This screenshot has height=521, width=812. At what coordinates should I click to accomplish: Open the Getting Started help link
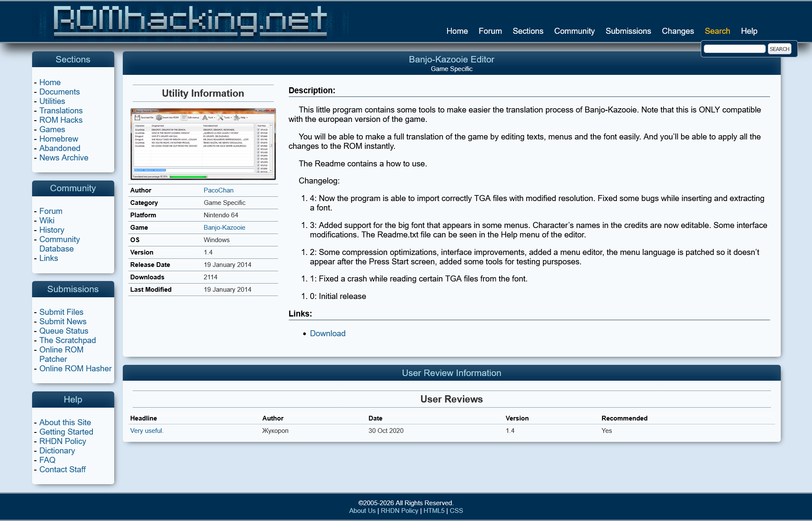click(66, 432)
